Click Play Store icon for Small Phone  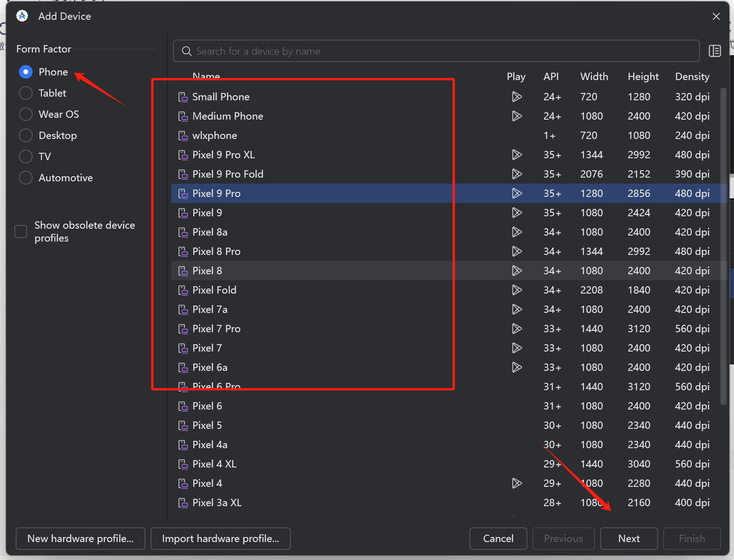517,97
